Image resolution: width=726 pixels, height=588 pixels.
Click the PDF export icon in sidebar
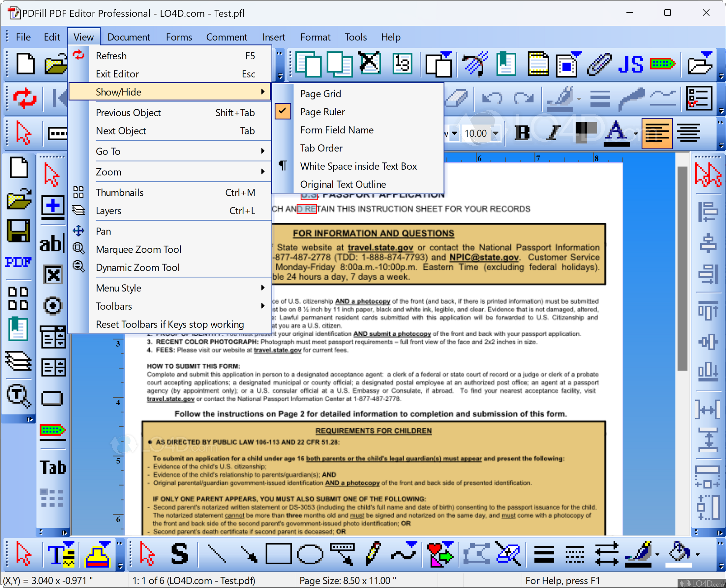tap(18, 262)
